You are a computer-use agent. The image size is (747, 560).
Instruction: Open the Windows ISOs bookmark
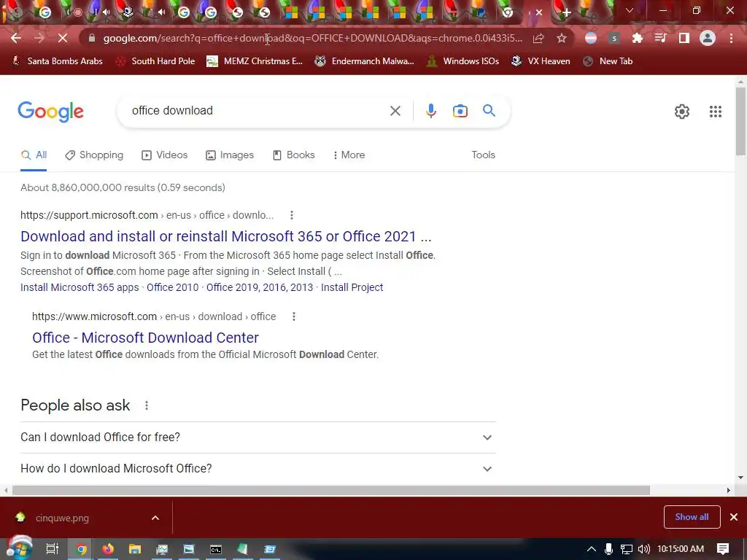462,61
